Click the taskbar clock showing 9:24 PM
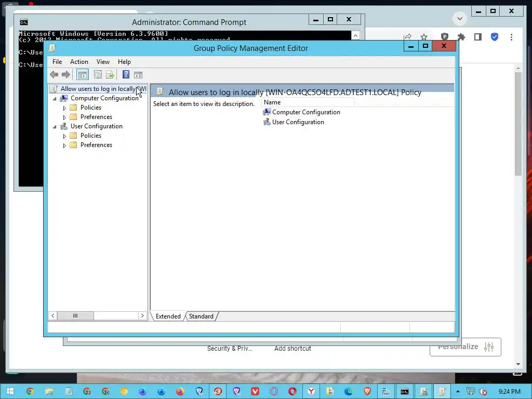 509,392
